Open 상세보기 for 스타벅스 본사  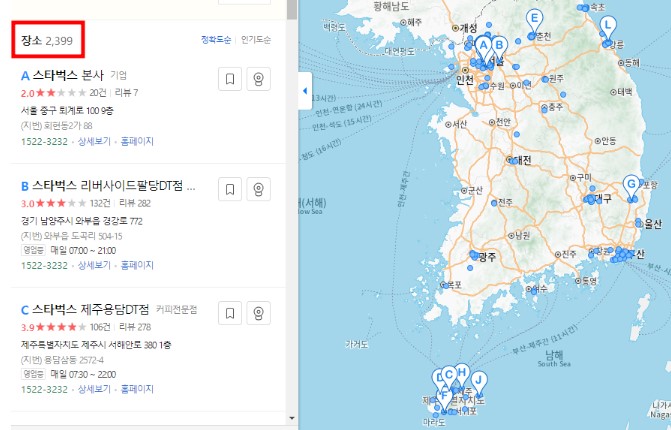94,141
